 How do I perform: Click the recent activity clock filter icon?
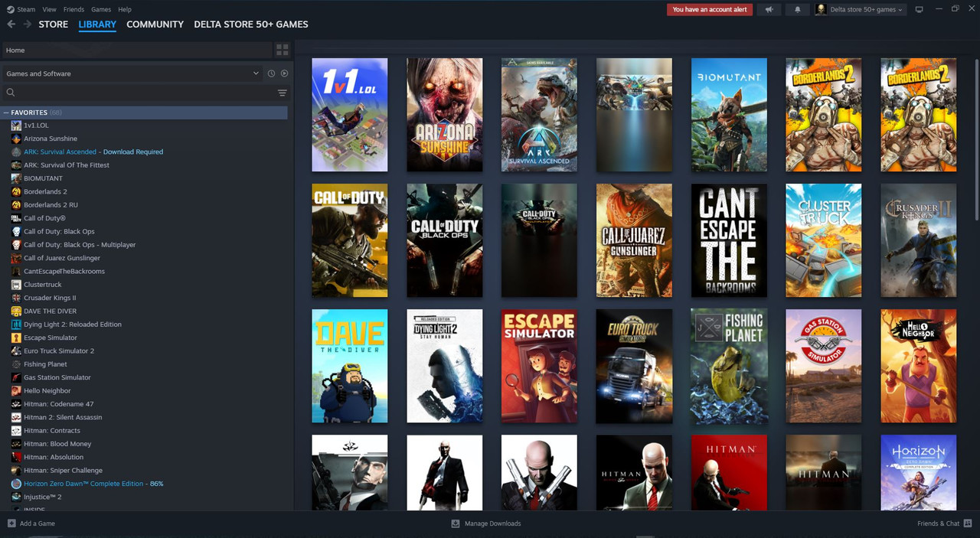pos(271,73)
